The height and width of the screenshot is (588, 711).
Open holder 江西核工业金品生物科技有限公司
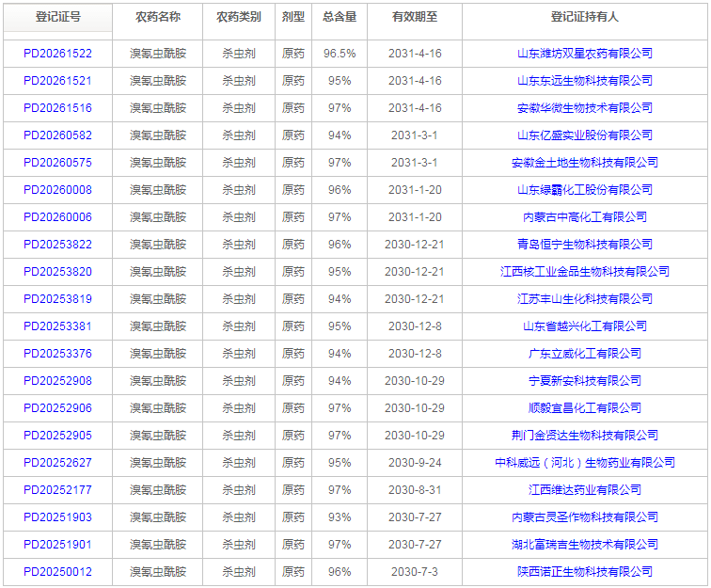click(x=585, y=271)
